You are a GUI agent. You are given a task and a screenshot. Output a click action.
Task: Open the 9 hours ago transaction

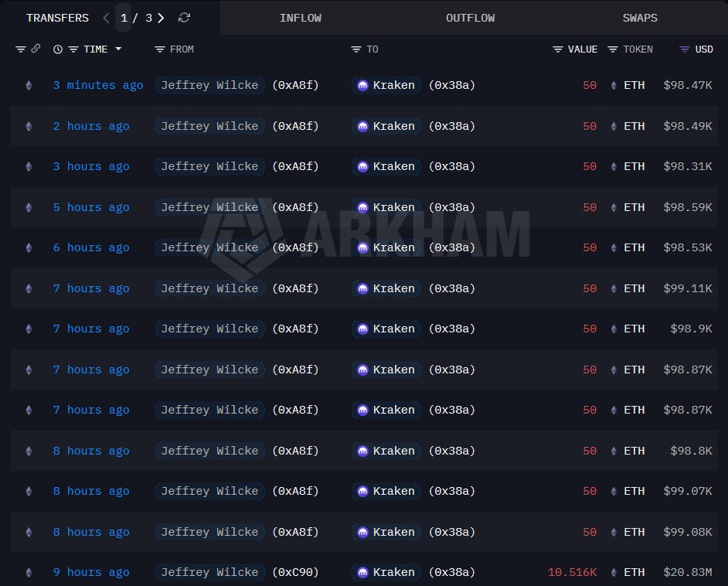(x=91, y=573)
